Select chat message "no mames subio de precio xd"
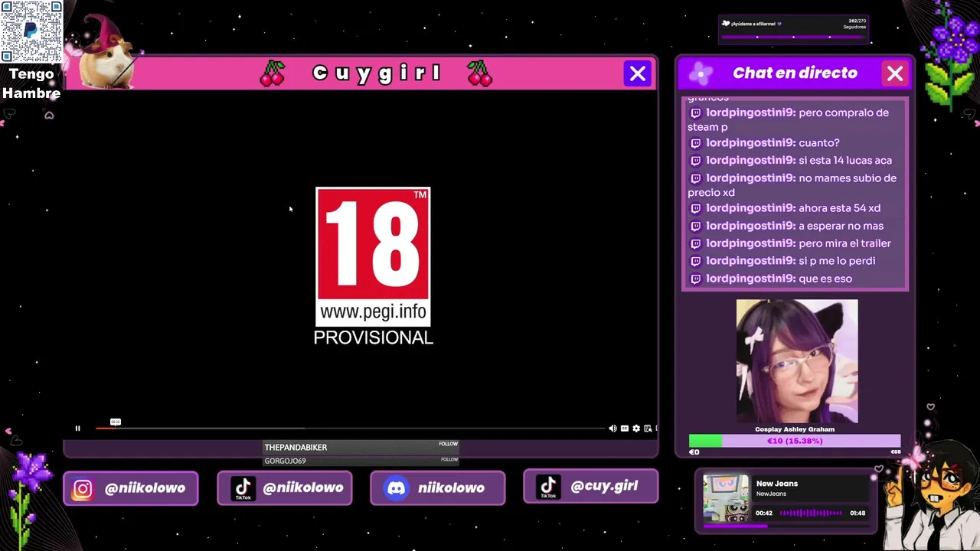This screenshot has height=551, width=980. coord(792,185)
